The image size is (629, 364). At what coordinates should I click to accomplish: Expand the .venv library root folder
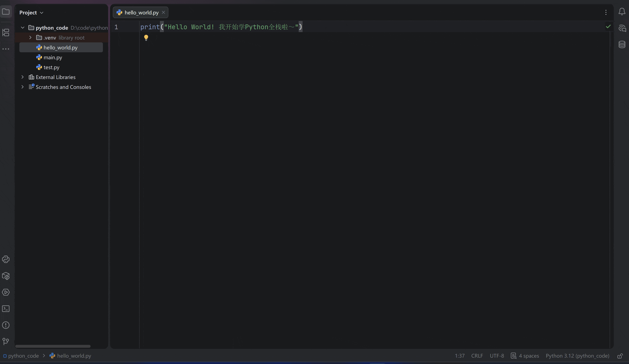click(x=30, y=37)
